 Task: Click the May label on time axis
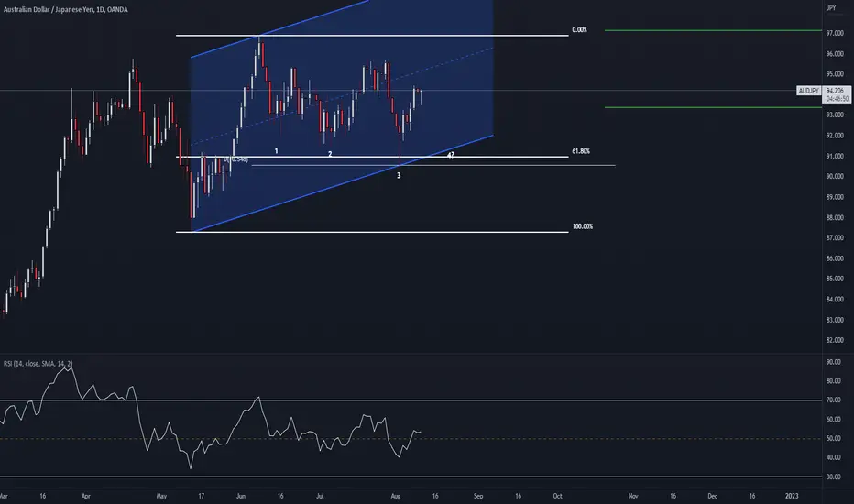pyautogui.click(x=161, y=497)
